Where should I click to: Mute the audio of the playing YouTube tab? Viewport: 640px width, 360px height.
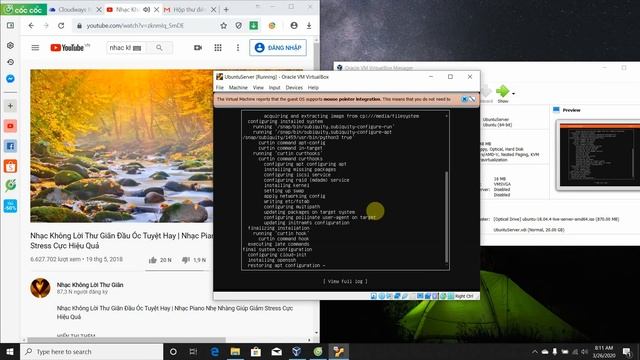(146, 9)
